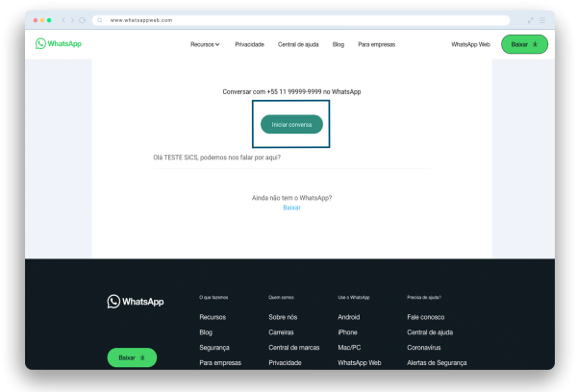Screen dimensions: 577x392
Task: Click 'Quem somos' footer heading
Action: click(281, 297)
